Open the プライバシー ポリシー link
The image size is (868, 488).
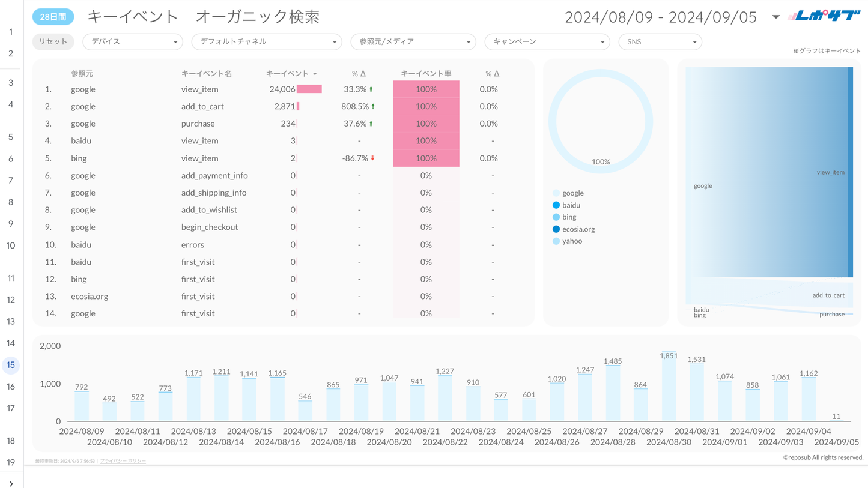(x=123, y=461)
